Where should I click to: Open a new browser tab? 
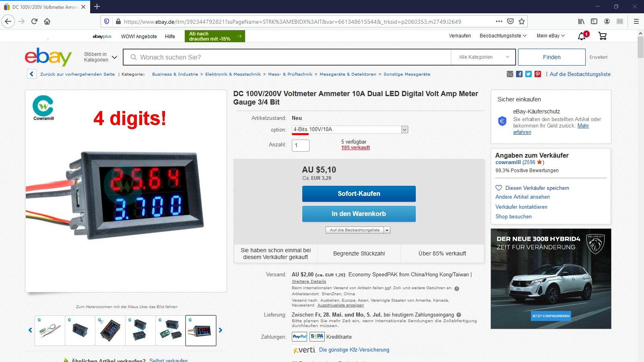point(97,6)
